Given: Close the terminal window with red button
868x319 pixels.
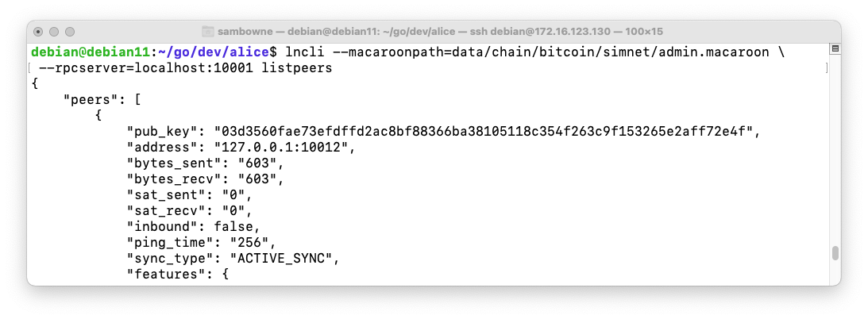Looking at the screenshot, I should tap(38, 31).
